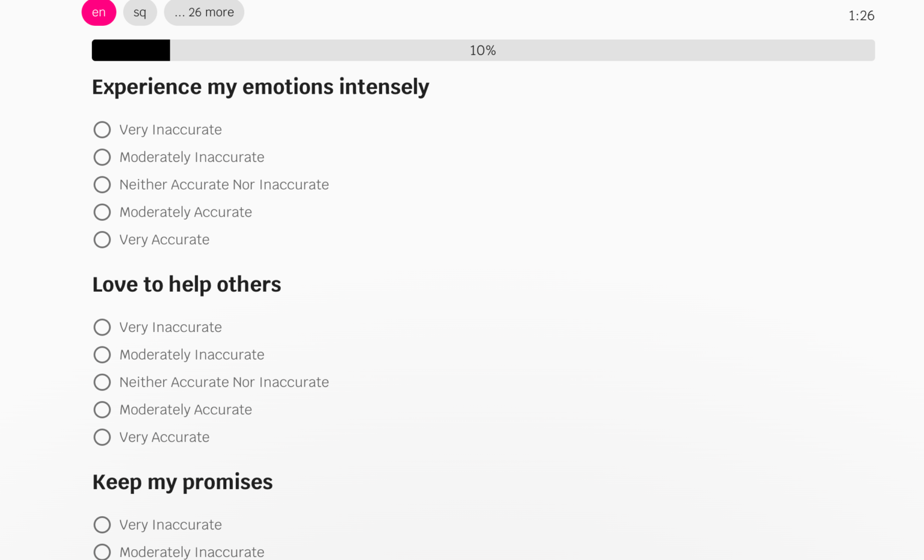This screenshot has width=924, height=560.
Task: Select "Moderately Inaccurate" under Keep my promises
Action: click(102, 552)
